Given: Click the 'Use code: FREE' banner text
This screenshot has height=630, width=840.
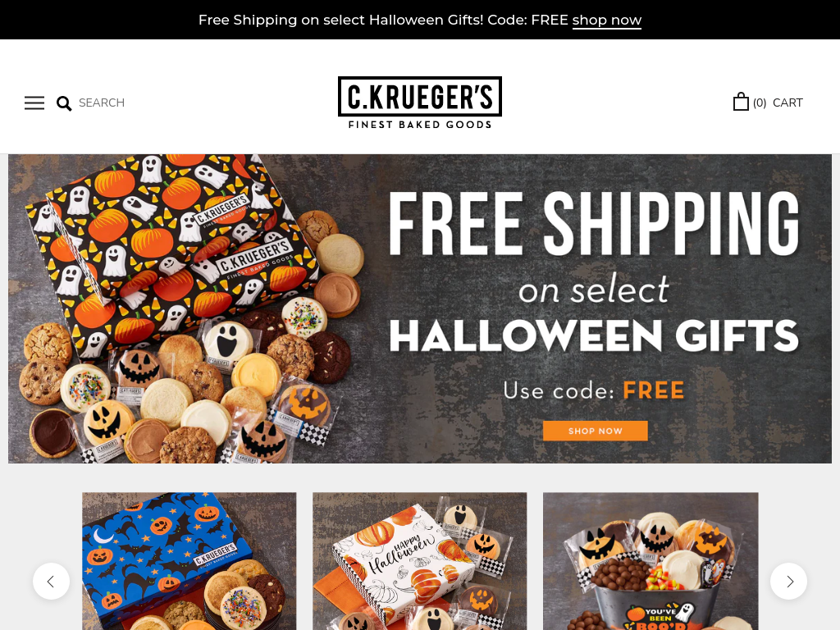Looking at the screenshot, I should point(594,390).
